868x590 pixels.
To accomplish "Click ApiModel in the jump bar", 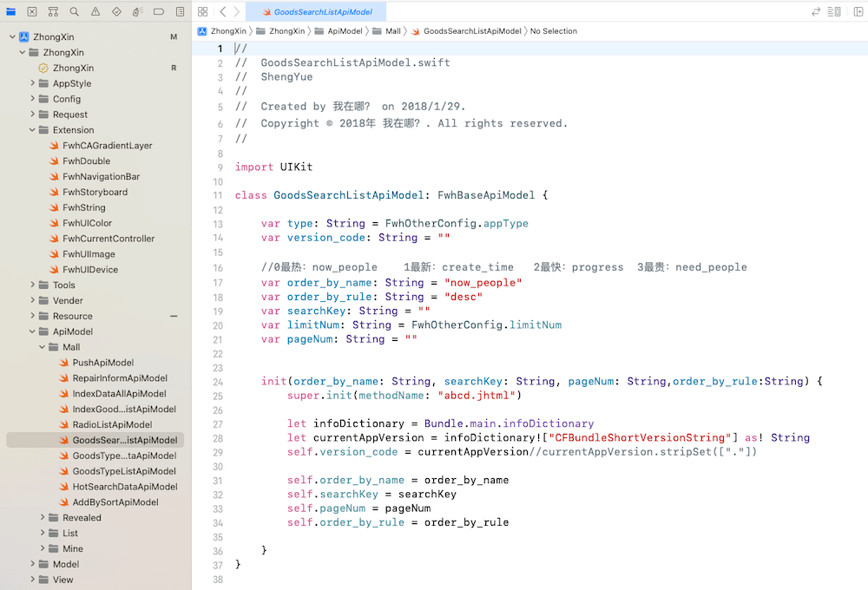I will 339,31.
